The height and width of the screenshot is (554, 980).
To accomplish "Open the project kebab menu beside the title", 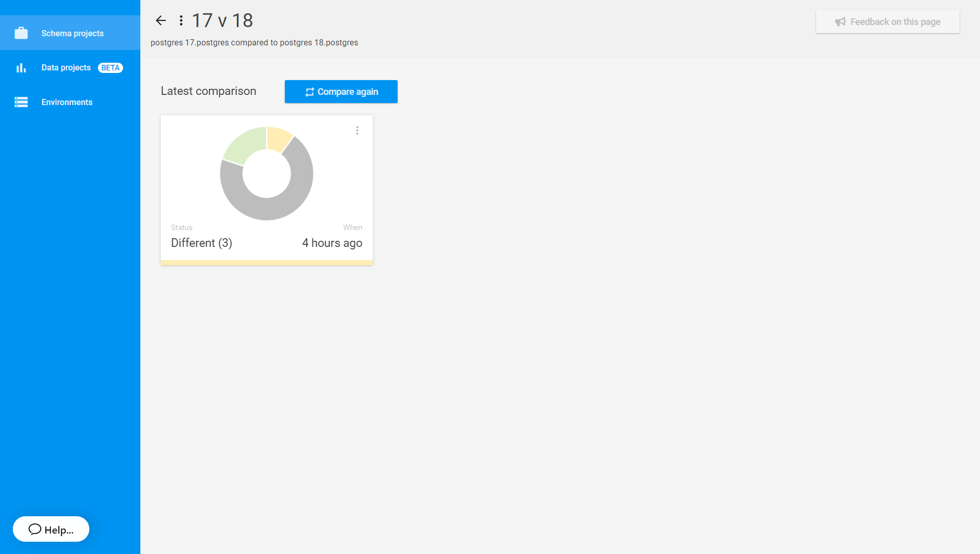I will [181, 20].
